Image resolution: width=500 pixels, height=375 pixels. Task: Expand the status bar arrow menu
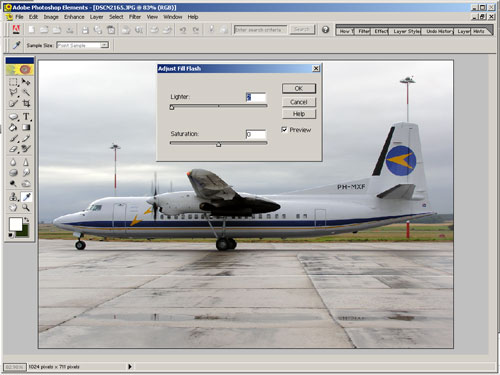tap(130, 367)
